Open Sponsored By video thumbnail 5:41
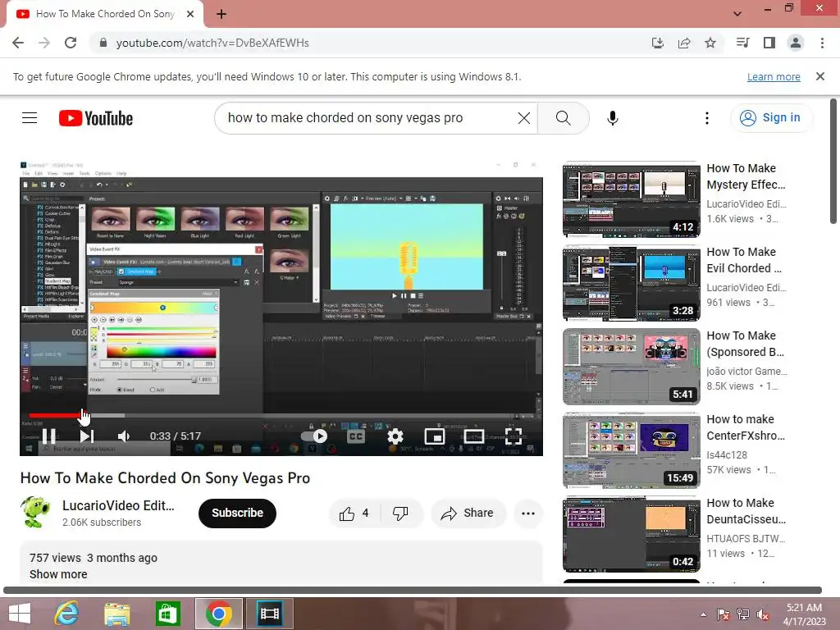Image resolution: width=840 pixels, height=630 pixels. (x=631, y=367)
